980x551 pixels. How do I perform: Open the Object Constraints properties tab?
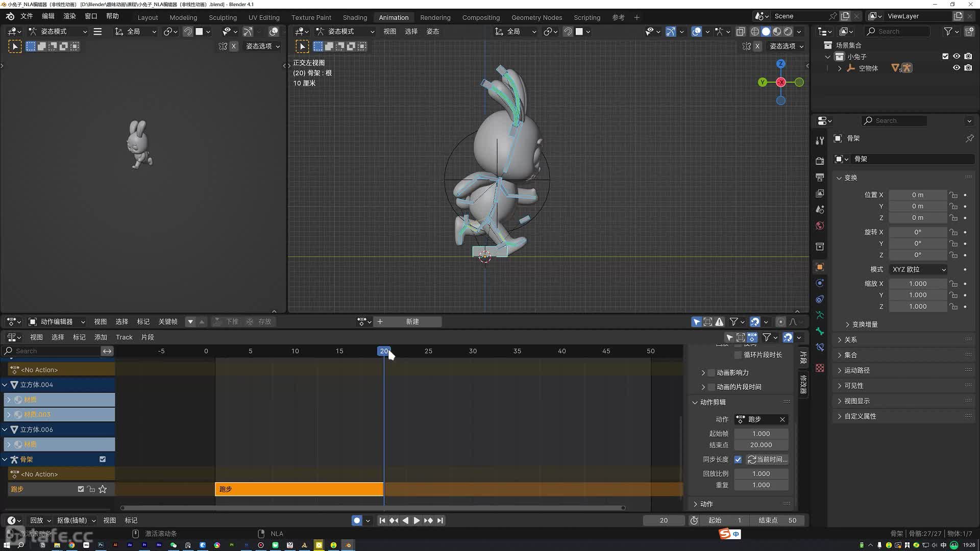[x=820, y=299]
